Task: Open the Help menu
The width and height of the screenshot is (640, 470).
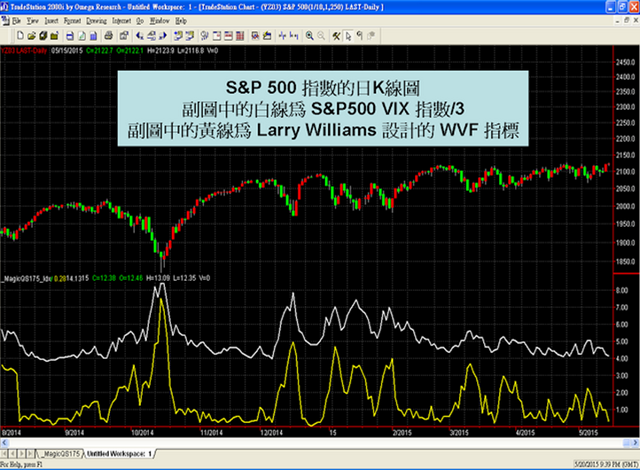Action: click(181, 20)
